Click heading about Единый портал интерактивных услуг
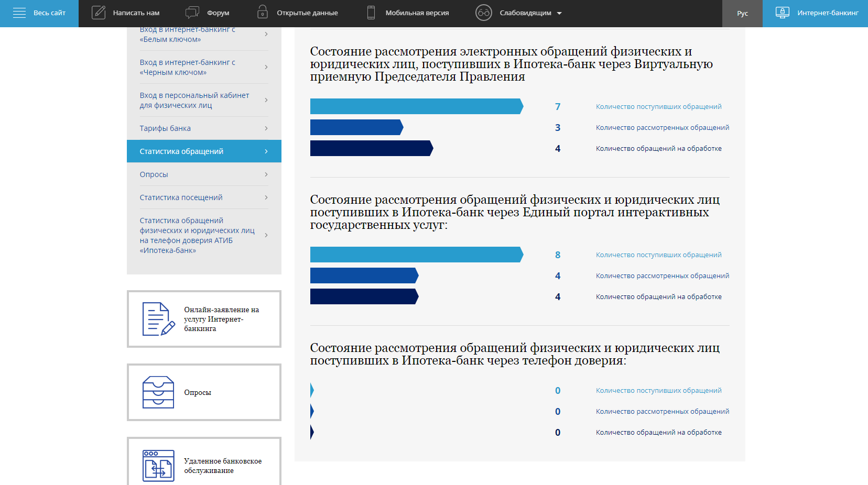 click(x=515, y=212)
